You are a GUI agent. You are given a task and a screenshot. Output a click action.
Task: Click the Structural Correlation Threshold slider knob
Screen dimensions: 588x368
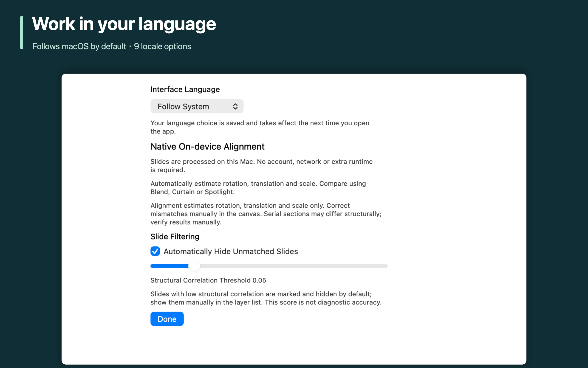[x=194, y=266]
